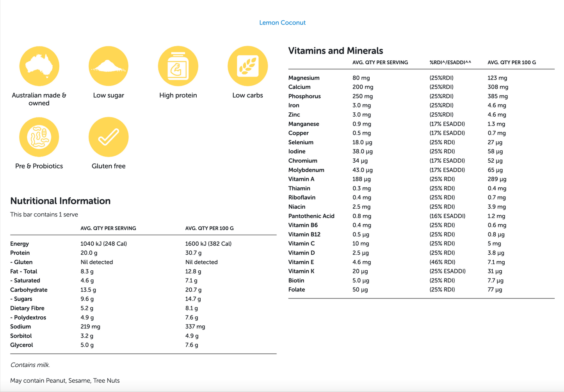Click the Pantothenic Acid row label
Image resolution: width=564 pixels, height=392 pixels.
(311, 216)
